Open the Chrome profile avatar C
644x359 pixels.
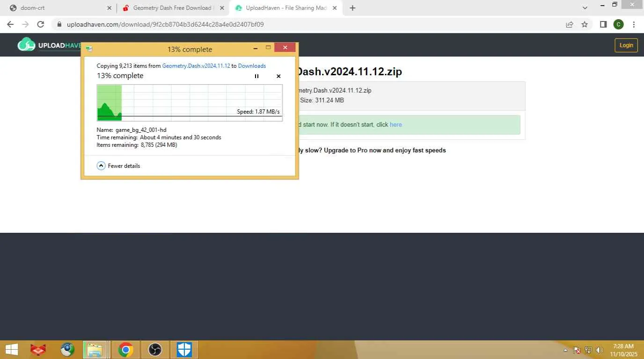point(618,24)
